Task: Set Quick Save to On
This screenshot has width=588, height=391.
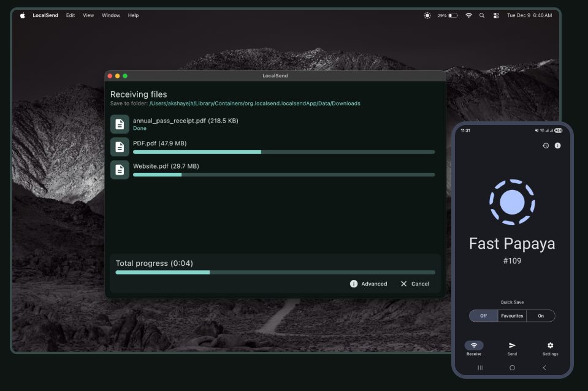Action: [x=541, y=316]
